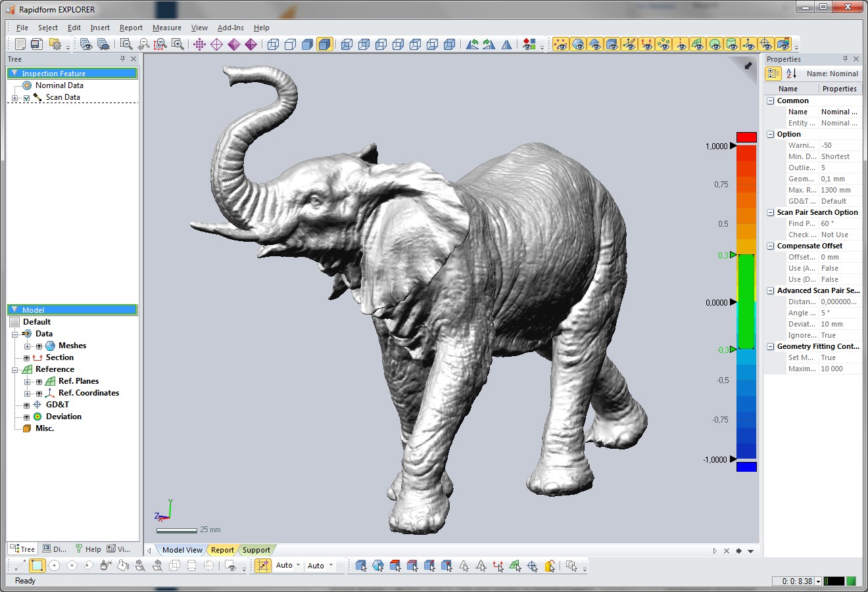Select the GD&T item in the Model tree

point(57,405)
